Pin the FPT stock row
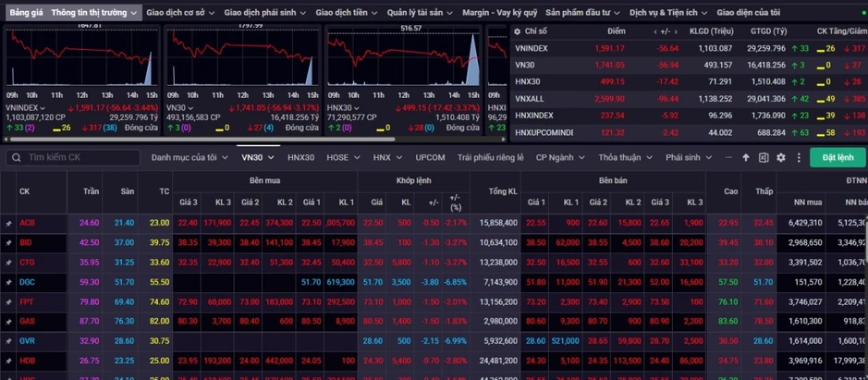 pyautogui.click(x=8, y=302)
